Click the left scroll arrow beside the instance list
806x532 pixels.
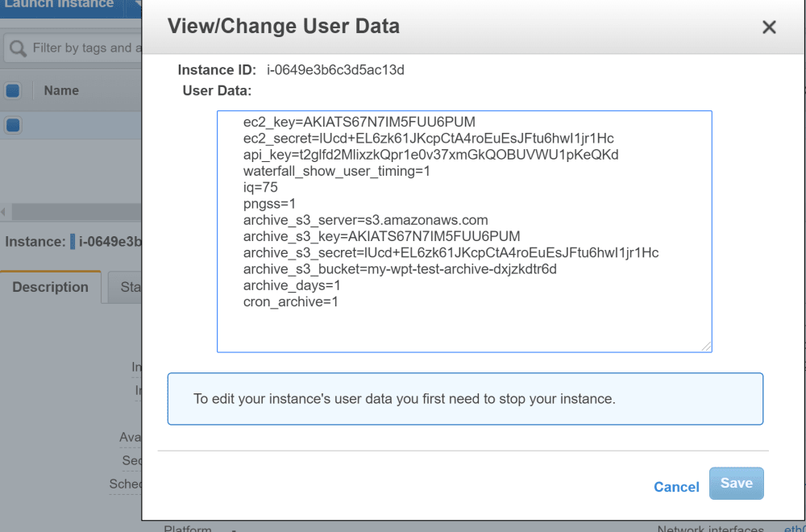pos(4,211)
